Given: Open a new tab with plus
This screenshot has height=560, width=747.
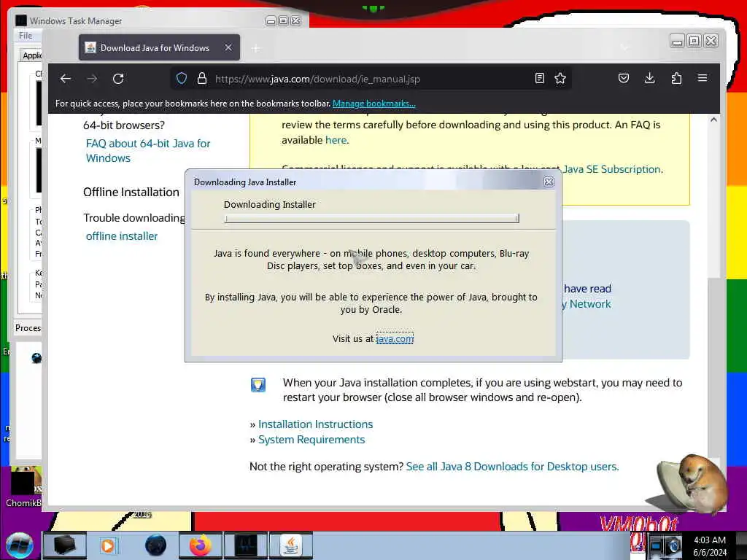Looking at the screenshot, I should tap(256, 48).
